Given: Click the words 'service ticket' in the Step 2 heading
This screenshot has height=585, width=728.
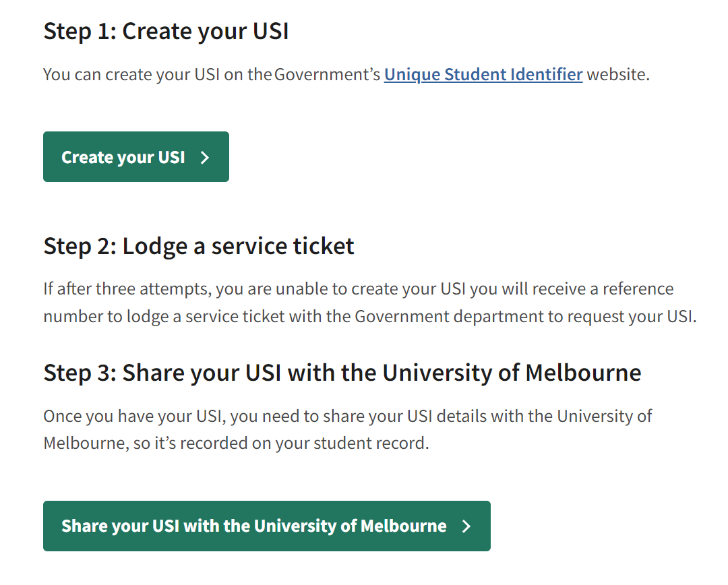Looking at the screenshot, I should tap(282, 246).
